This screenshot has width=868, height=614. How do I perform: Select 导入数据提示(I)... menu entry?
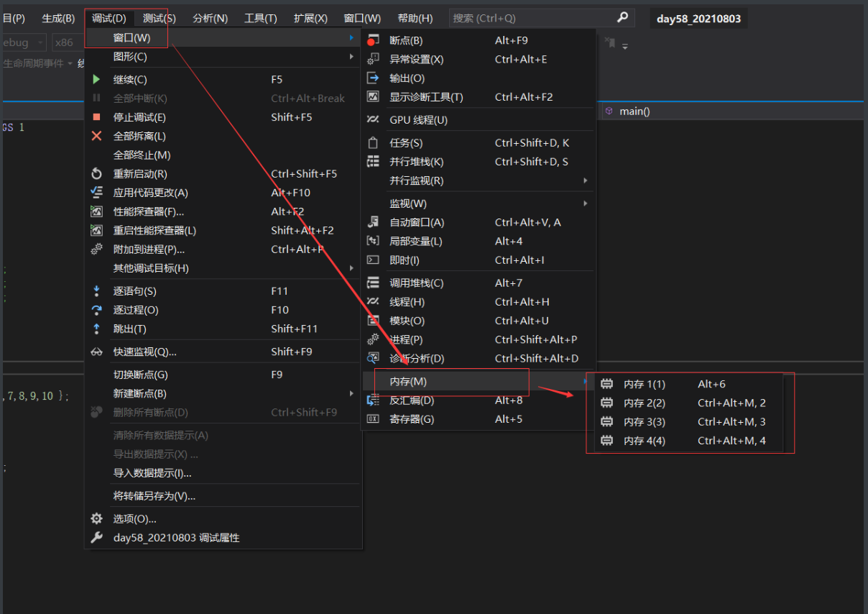(x=223, y=472)
